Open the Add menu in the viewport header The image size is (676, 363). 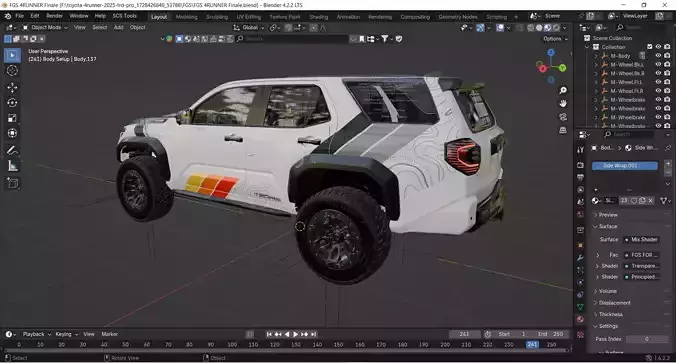pyautogui.click(x=119, y=28)
